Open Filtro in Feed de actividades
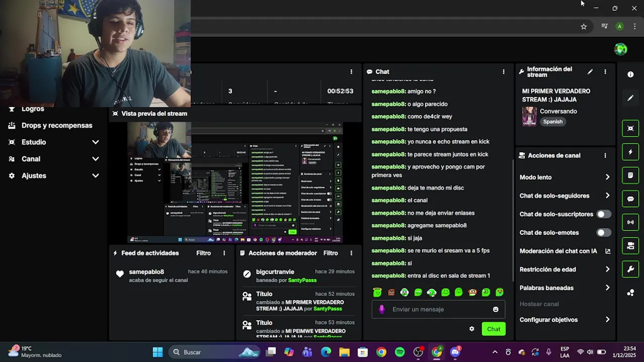 pos(203,253)
